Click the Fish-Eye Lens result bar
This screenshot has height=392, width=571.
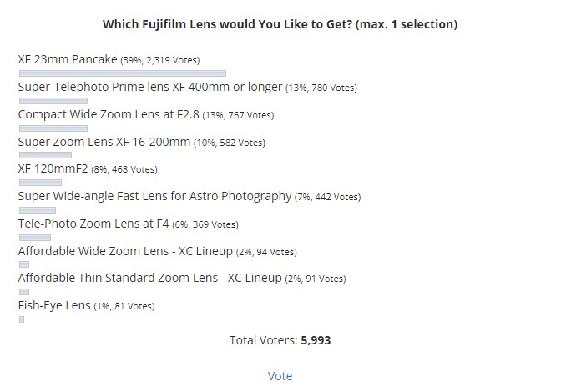click(x=22, y=319)
